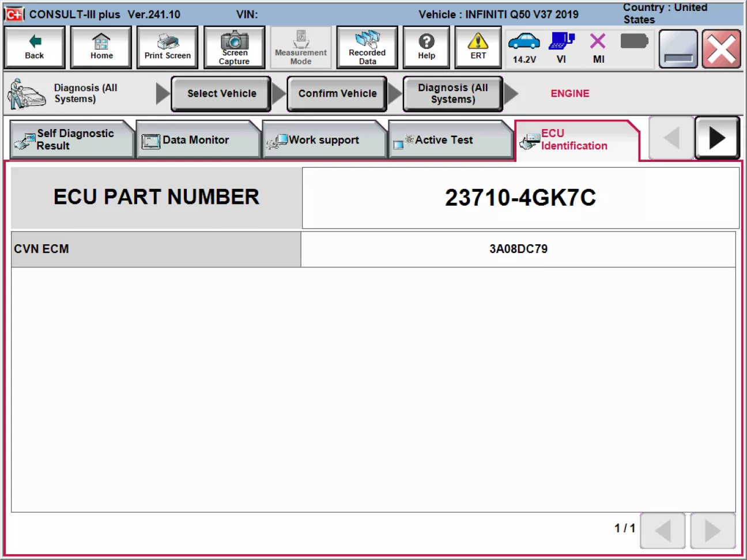The image size is (747, 560).
Task: Click the Print Screen printer icon
Action: [x=167, y=47]
